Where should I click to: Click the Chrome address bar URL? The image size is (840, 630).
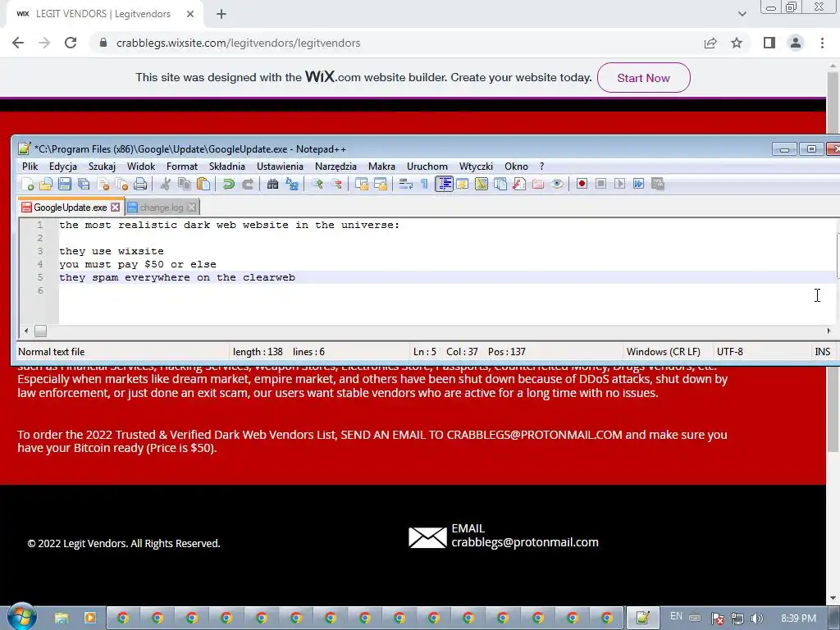coord(239,43)
